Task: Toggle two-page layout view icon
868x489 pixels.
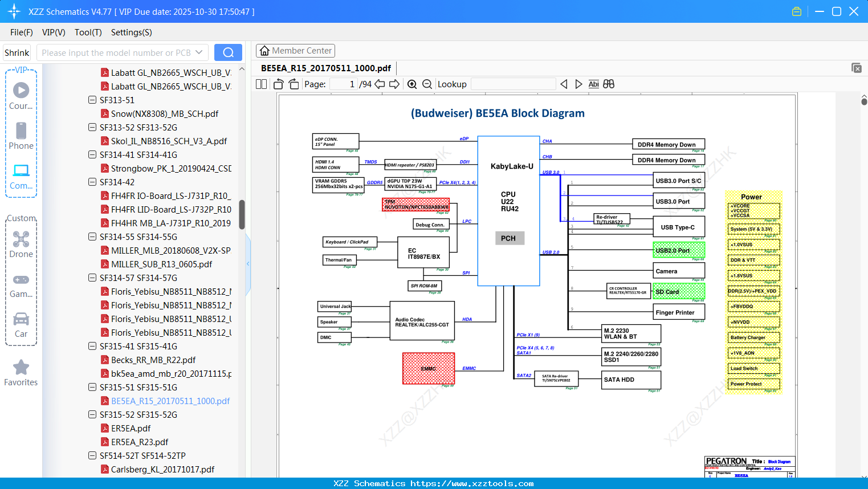Action: click(262, 84)
